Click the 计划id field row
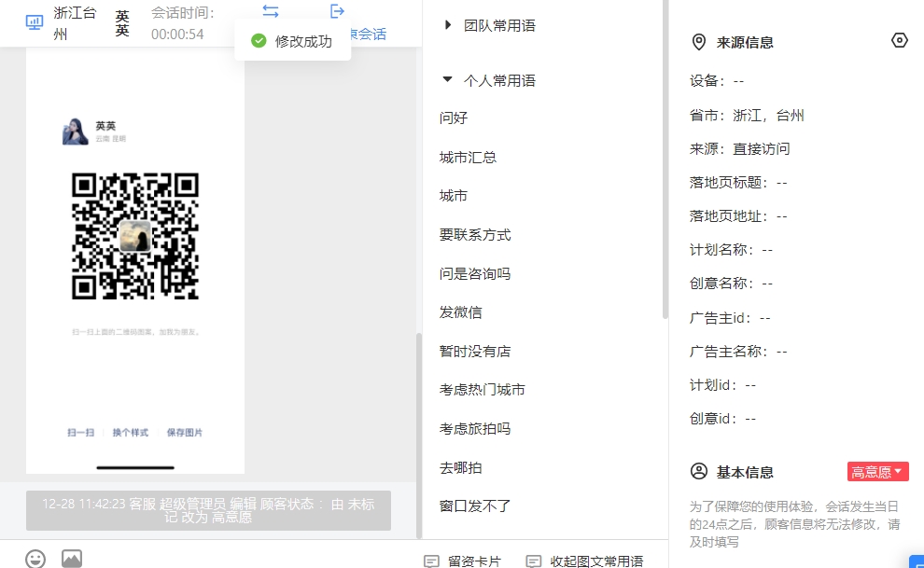The height and width of the screenshot is (568, 924). pos(722,385)
